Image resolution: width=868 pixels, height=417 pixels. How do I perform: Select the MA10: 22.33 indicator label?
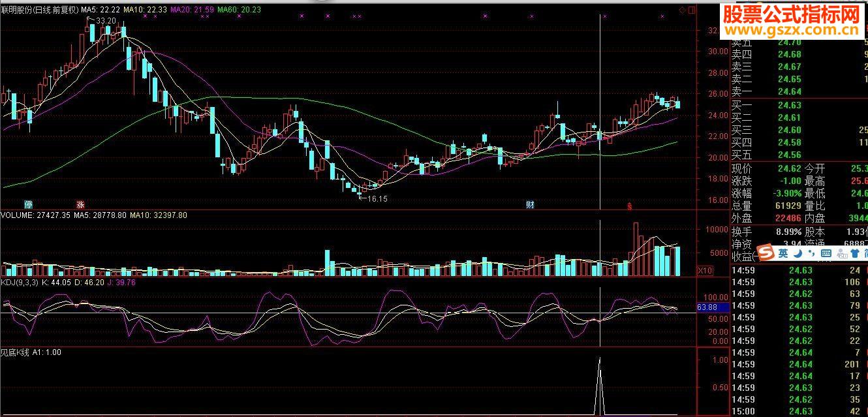click(144, 10)
